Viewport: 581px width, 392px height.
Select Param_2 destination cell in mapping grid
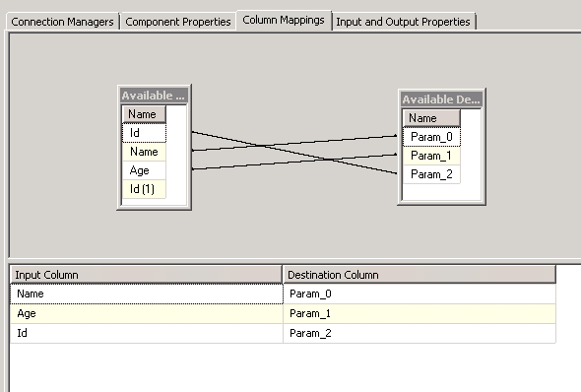(420, 333)
